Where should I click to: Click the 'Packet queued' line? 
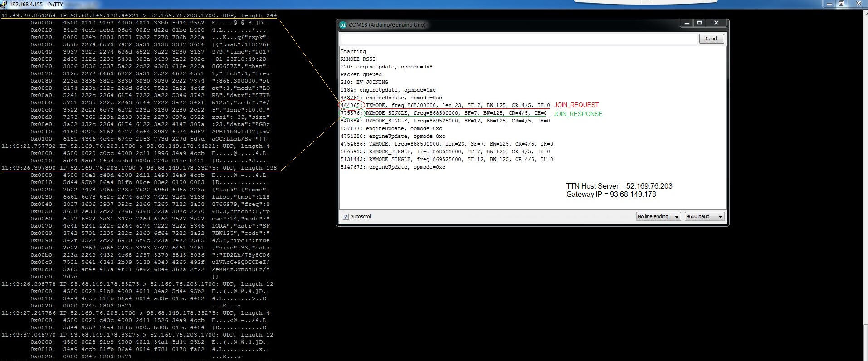[361, 75]
